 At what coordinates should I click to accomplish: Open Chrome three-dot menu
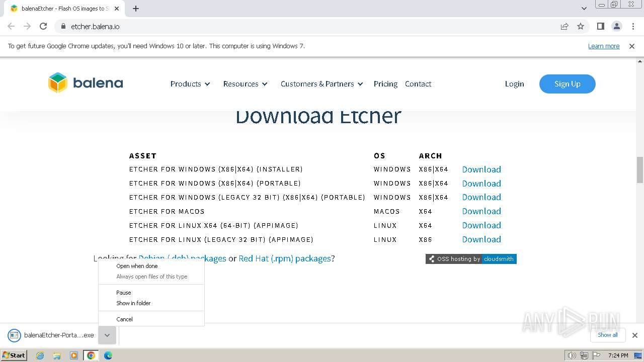click(x=633, y=26)
